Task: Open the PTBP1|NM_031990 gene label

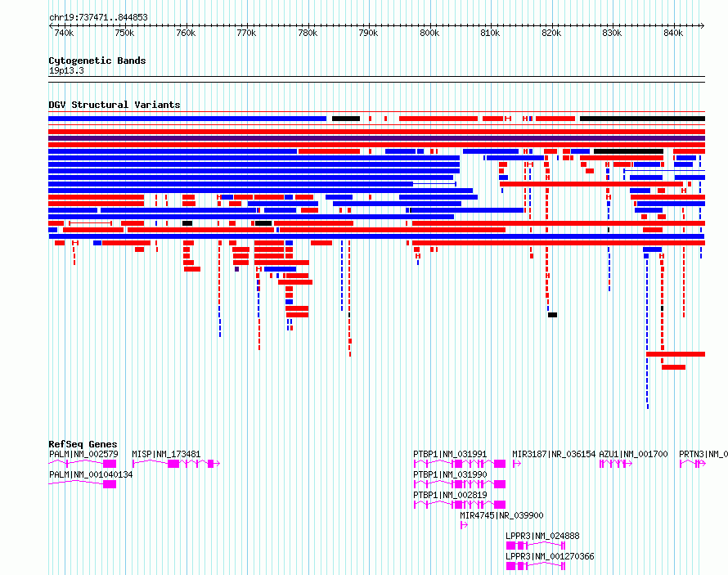Action: 450,474
